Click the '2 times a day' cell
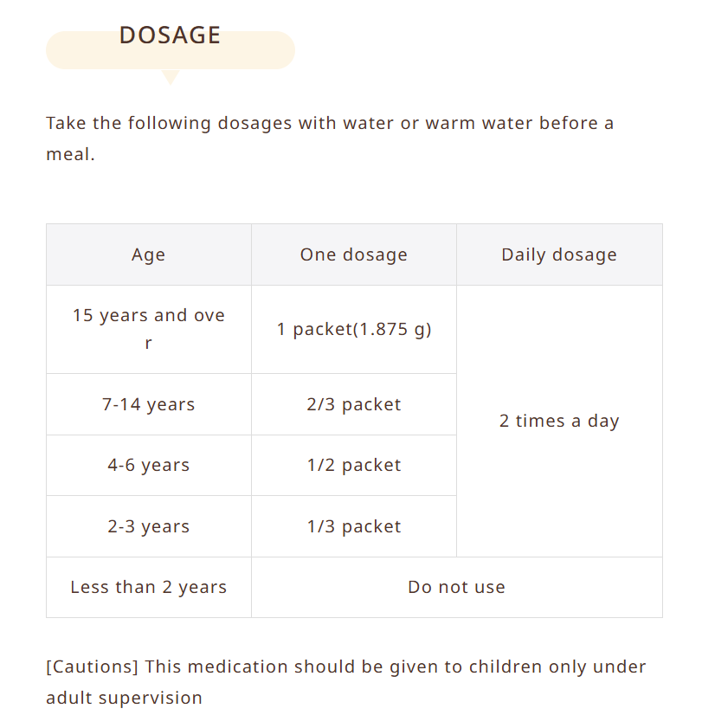 (559, 421)
